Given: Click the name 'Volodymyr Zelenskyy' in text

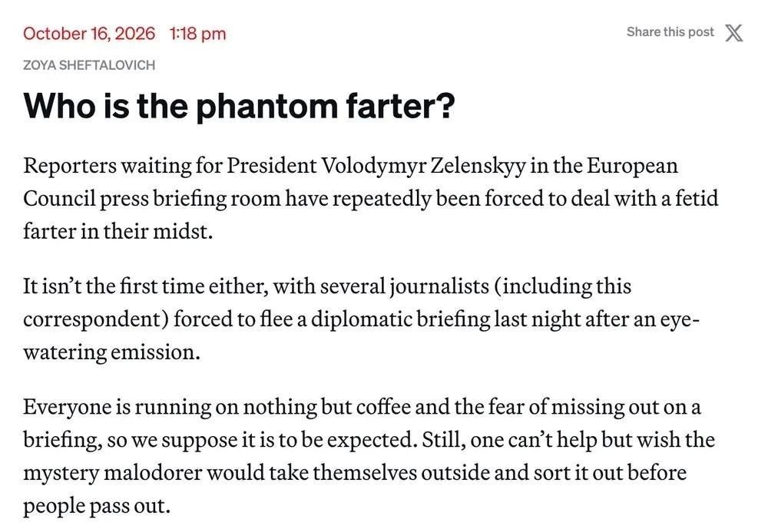Looking at the screenshot, I should click(422, 166).
